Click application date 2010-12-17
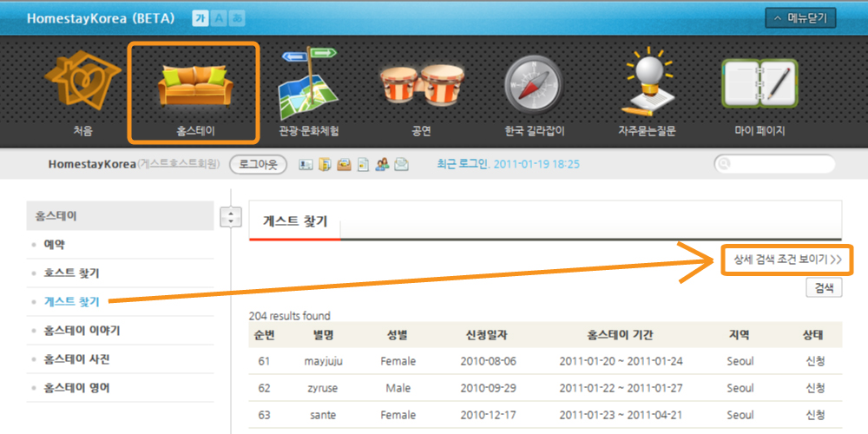The height and width of the screenshot is (434, 868). pos(488,415)
